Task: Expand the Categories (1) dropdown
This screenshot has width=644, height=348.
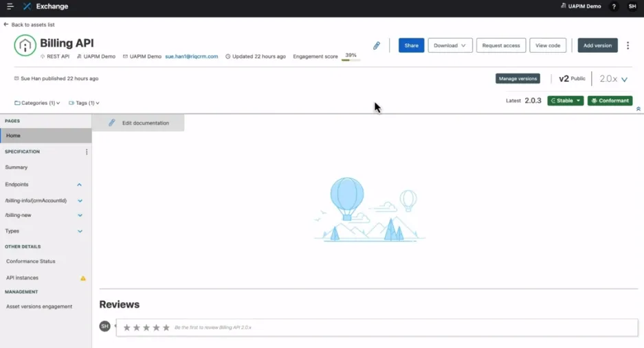Action: (x=37, y=103)
